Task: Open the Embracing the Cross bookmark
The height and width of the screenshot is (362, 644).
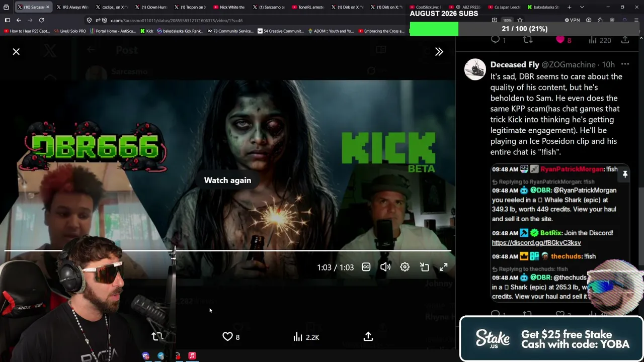Action: click(381, 31)
